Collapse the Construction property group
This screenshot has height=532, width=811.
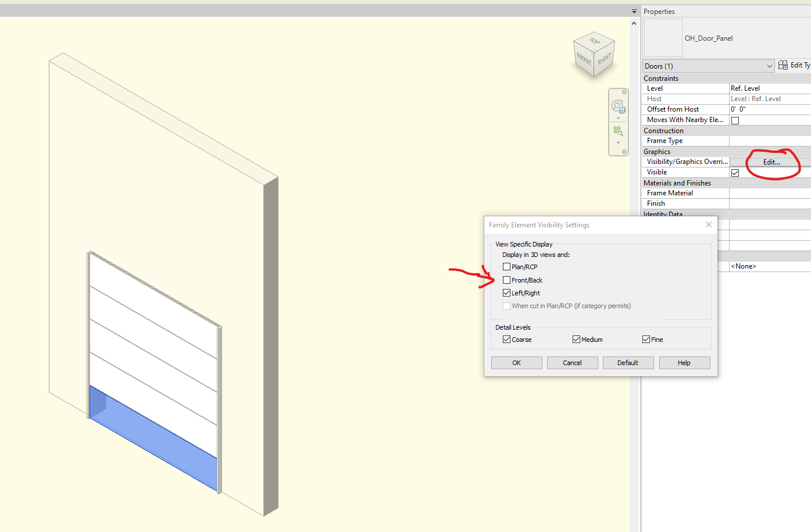pos(727,131)
